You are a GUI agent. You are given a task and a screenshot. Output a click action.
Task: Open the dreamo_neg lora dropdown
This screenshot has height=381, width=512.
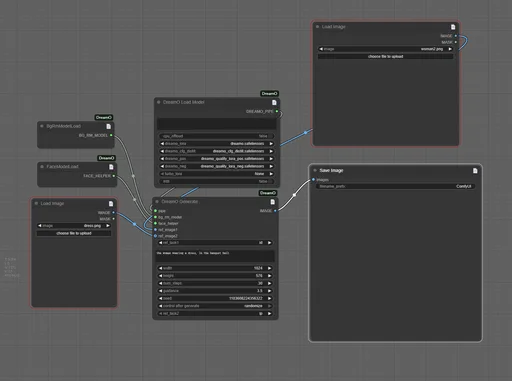[x=216, y=166]
